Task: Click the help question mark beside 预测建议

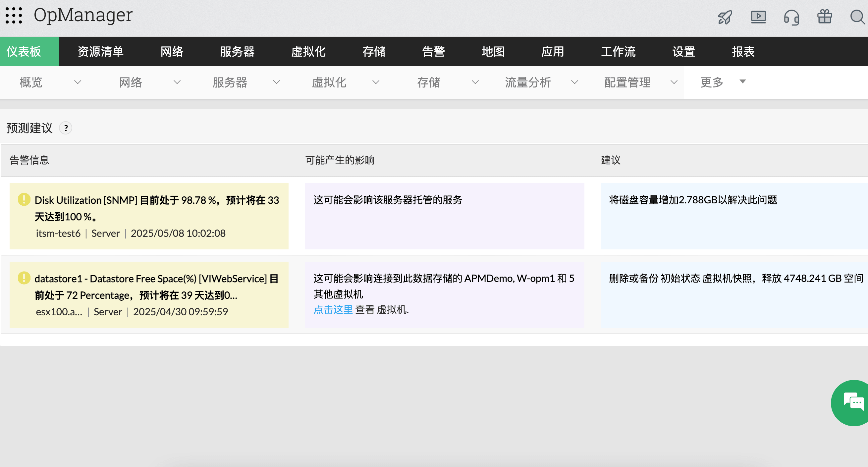Action: point(66,128)
